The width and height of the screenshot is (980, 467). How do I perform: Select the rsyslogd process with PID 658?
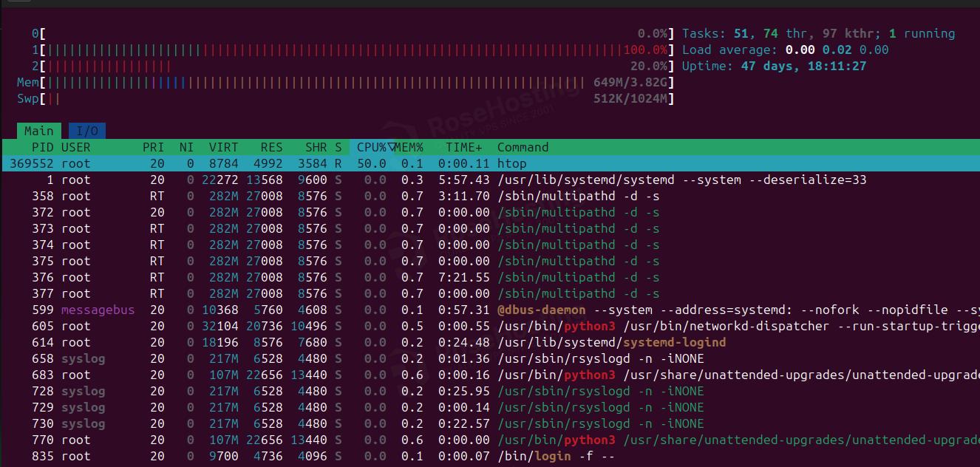(x=296, y=358)
